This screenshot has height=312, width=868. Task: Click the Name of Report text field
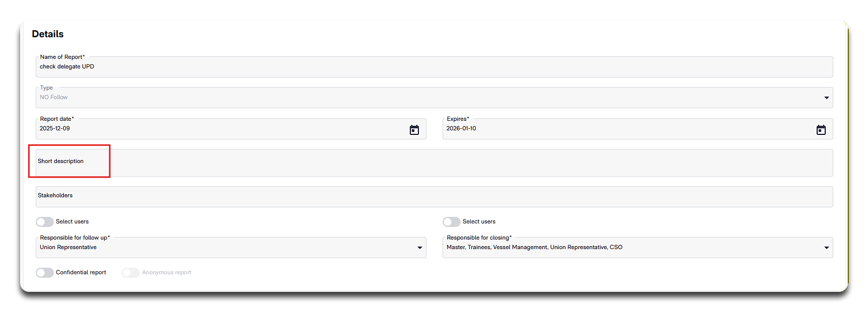433,67
